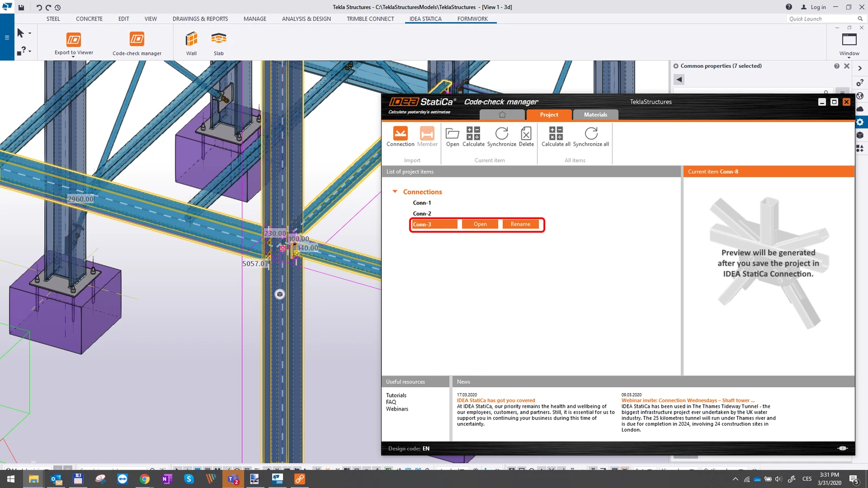This screenshot has height=488, width=868.
Task: Show hidden system tray icons chevron
Action: [x=735, y=479]
